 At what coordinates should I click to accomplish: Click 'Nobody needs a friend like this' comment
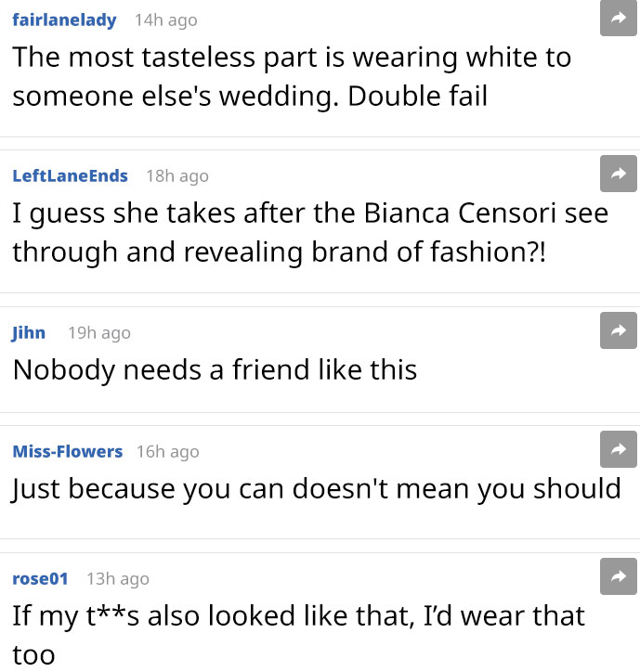(x=215, y=369)
